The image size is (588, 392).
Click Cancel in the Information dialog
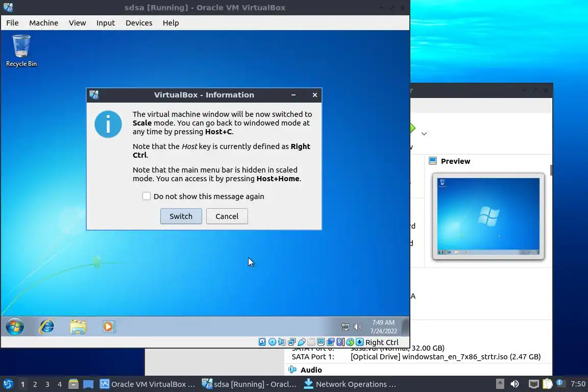coord(227,216)
